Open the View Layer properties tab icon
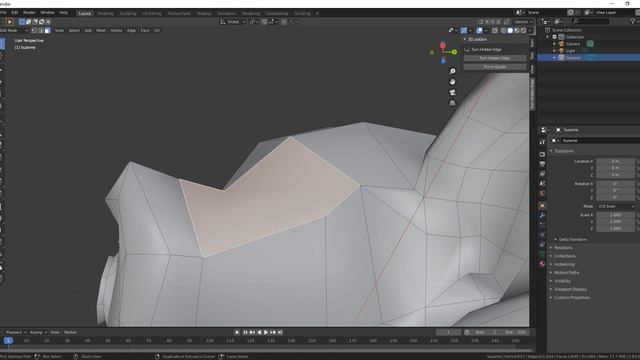The height and width of the screenshot is (360, 640). 542,174
